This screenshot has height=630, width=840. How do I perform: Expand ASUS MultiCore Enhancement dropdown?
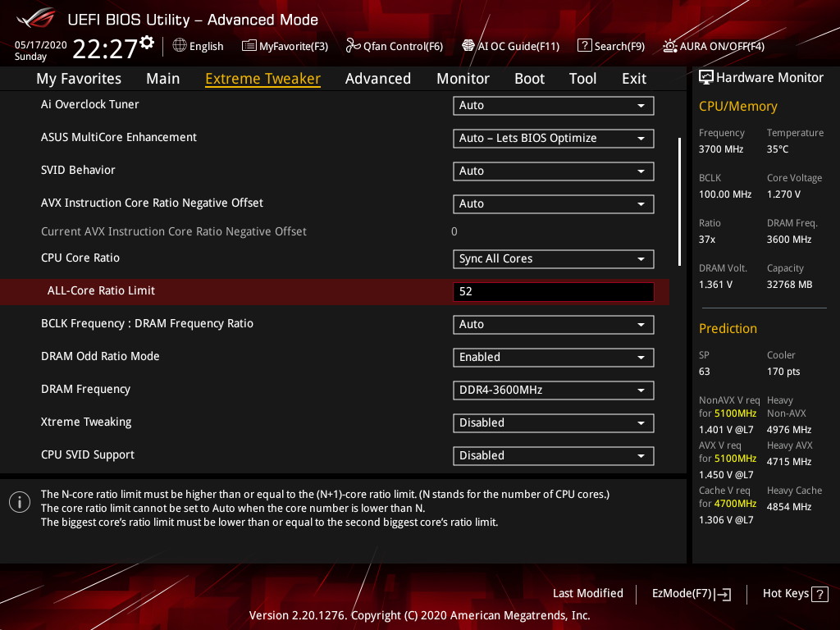pyautogui.click(x=554, y=138)
